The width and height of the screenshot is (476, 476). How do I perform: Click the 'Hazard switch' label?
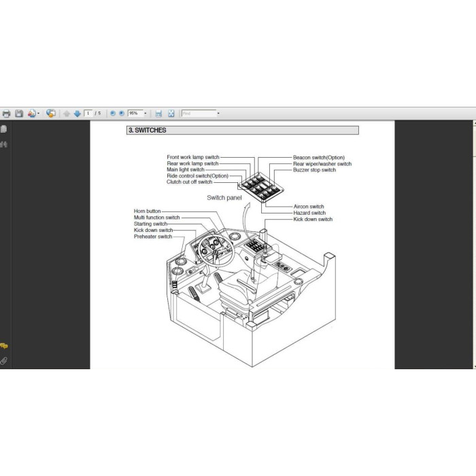pos(309,213)
